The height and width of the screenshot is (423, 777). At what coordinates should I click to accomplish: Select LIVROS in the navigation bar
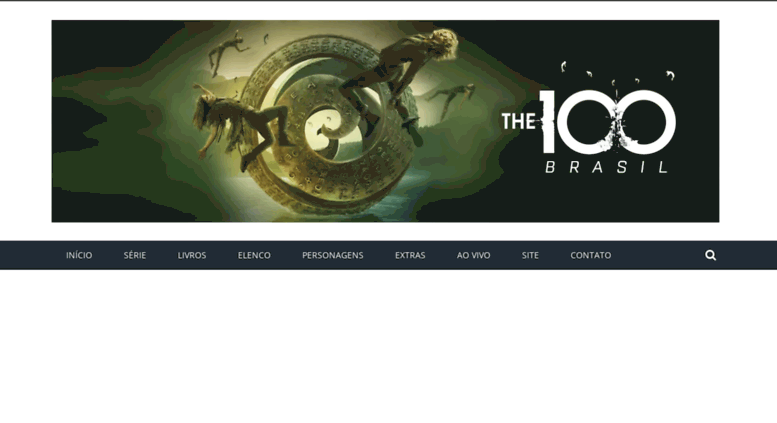pos(192,255)
